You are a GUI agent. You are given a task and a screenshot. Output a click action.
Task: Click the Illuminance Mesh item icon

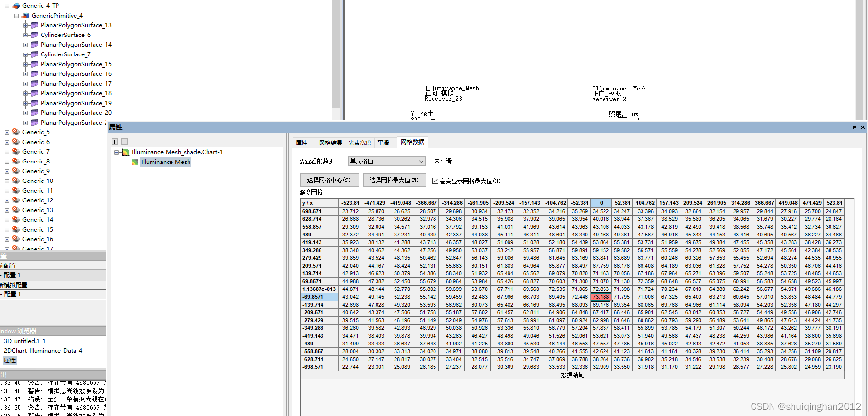(x=135, y=162)
